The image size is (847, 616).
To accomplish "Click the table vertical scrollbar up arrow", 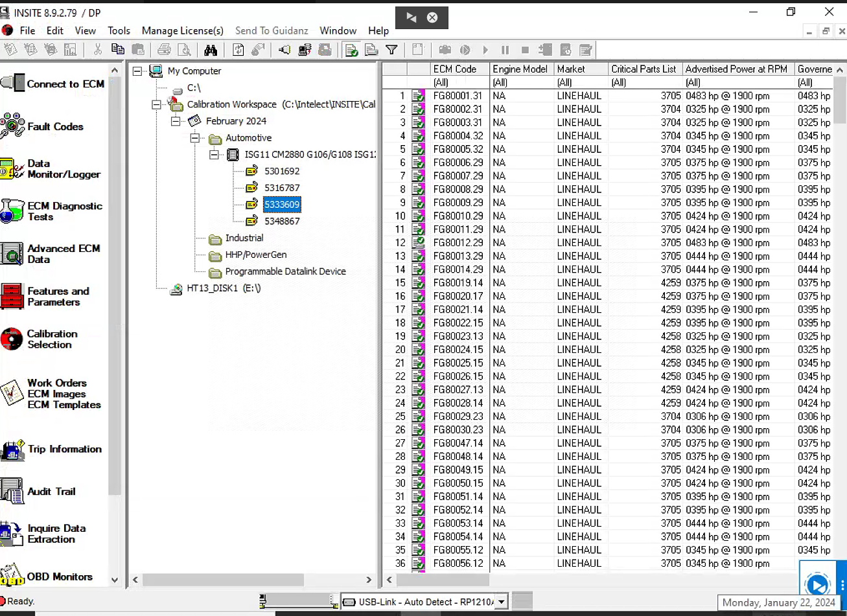I will (840, 69).
